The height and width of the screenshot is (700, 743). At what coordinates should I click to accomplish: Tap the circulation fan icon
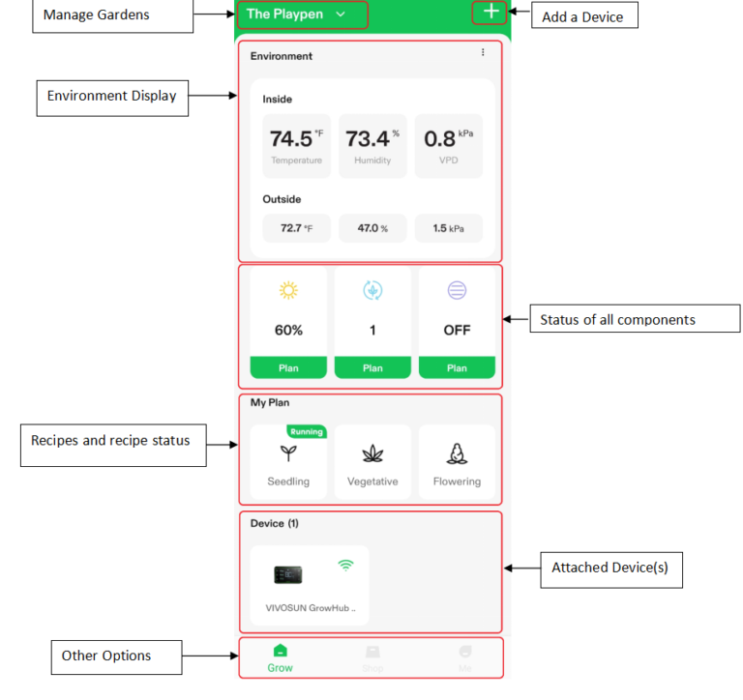point(372,290)
